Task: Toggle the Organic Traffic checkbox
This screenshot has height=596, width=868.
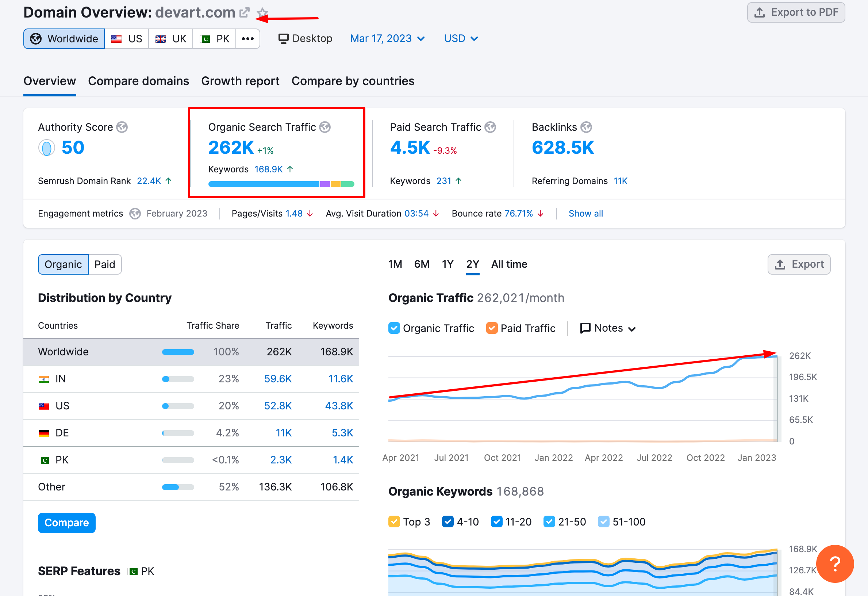Action: [x=394, y=328]
